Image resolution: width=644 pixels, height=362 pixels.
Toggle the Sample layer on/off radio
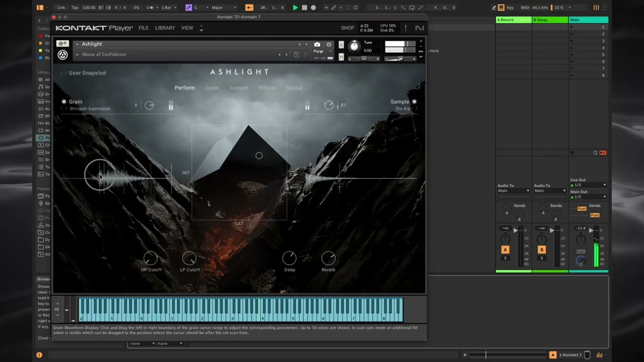(x=415, y=102)
